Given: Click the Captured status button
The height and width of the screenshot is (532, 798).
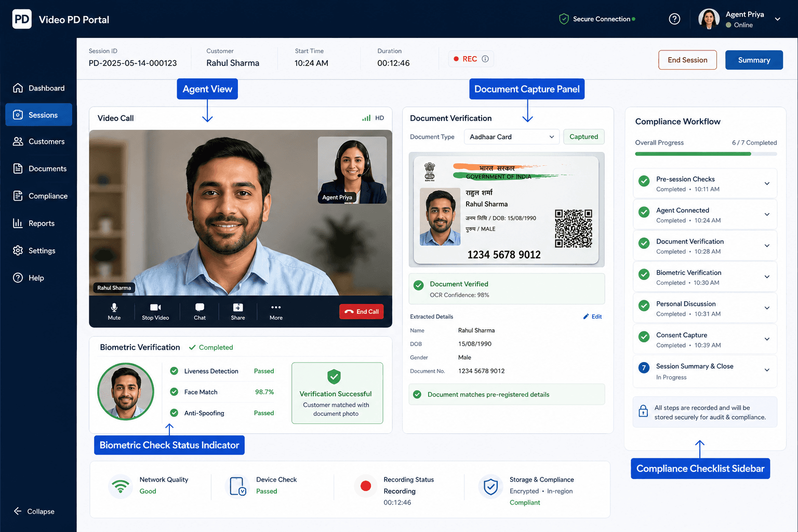Looking at the screenshot, I should [583, 137].
